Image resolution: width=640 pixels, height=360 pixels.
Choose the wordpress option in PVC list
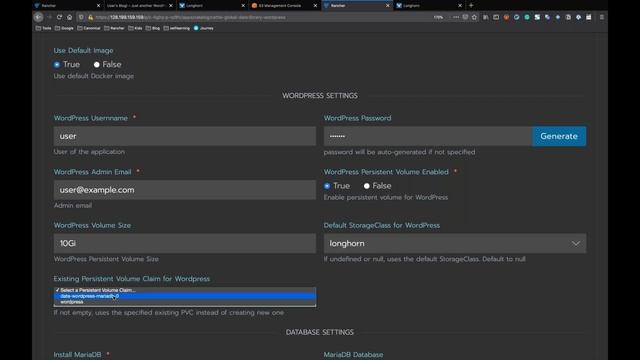tap(184, 302)
